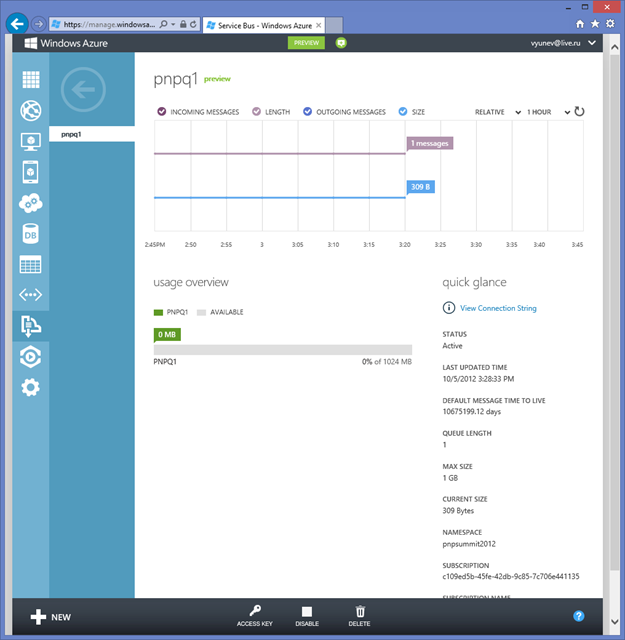This screenshot has height=640, width=625.
Task: Click the NEW plus button
Action: 51,617
